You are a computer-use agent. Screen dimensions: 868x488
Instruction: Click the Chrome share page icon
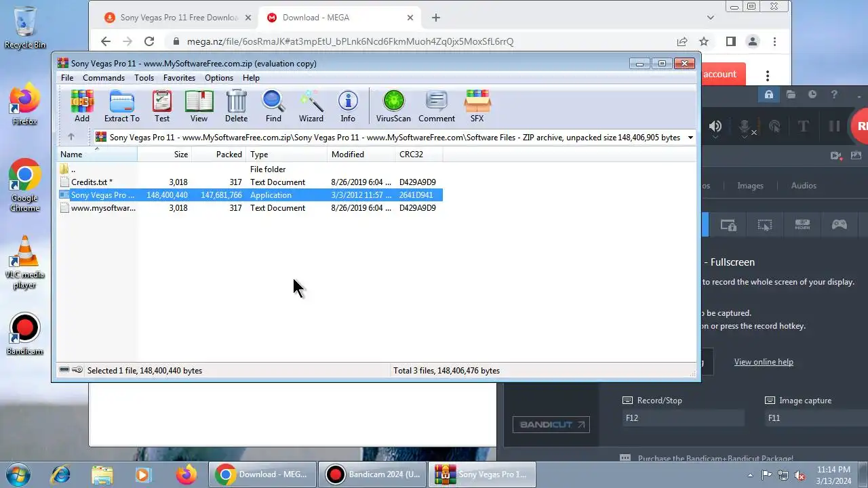tap(682, 41)
